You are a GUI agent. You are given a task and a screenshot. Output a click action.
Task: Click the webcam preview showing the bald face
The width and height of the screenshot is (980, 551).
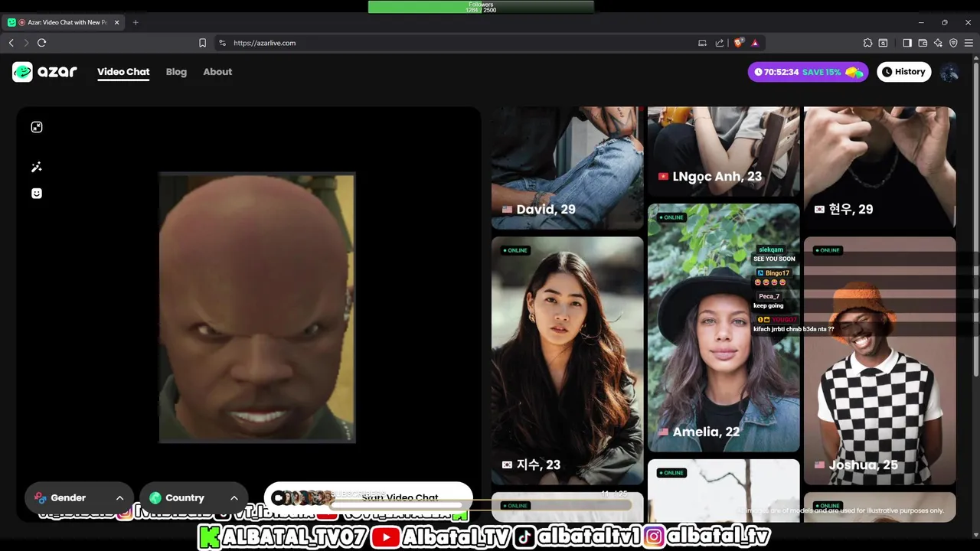pos(257,308)
